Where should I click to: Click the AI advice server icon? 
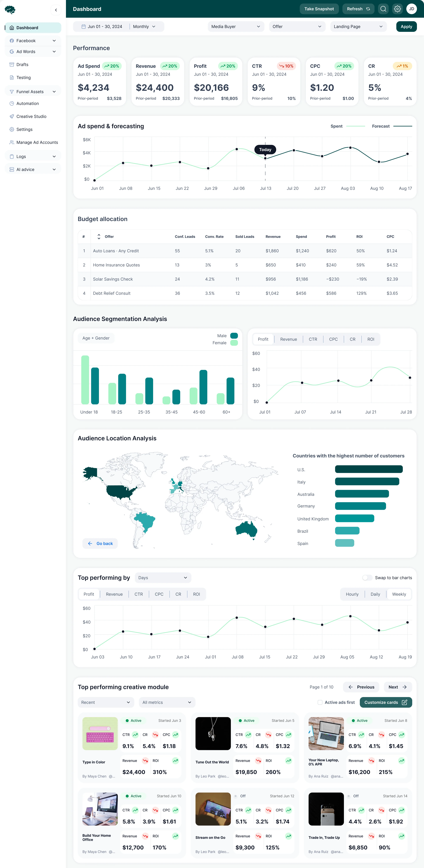(x=12, y=169)
